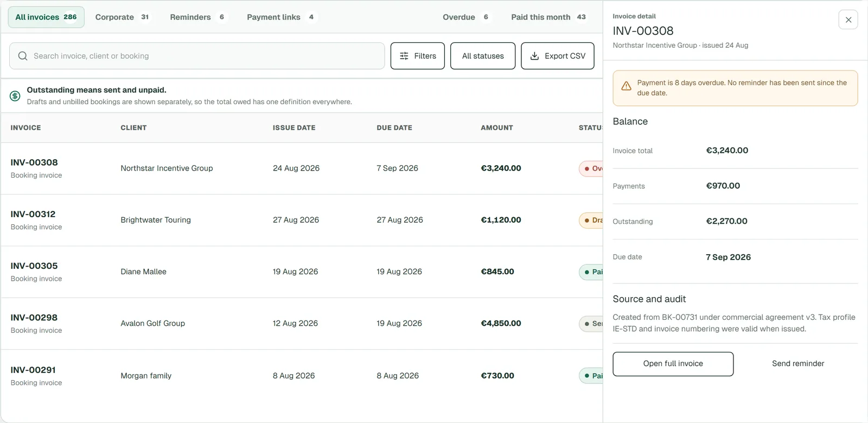The image size is (868, 423).
Task: Send reminder for the overdue invoice
Action: tap(798, 364)
